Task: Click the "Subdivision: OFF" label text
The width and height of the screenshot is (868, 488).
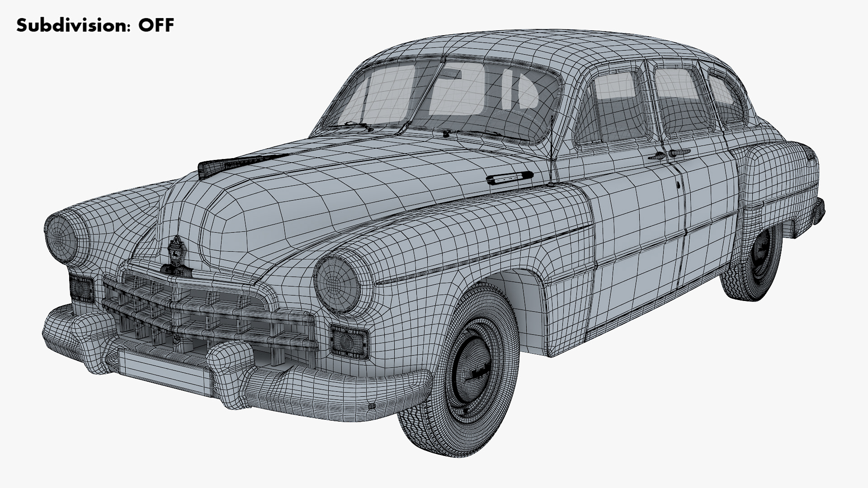Action: [x=95, y=26]
